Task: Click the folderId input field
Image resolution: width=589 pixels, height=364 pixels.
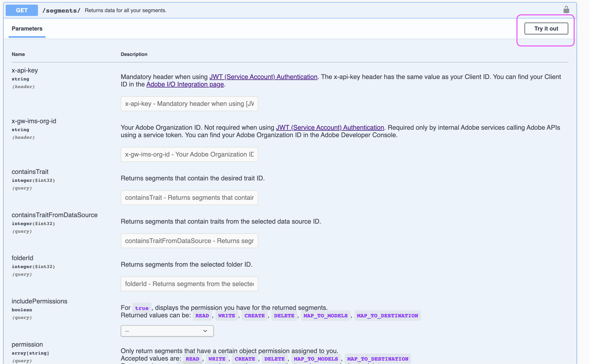Action: (189, 284)
